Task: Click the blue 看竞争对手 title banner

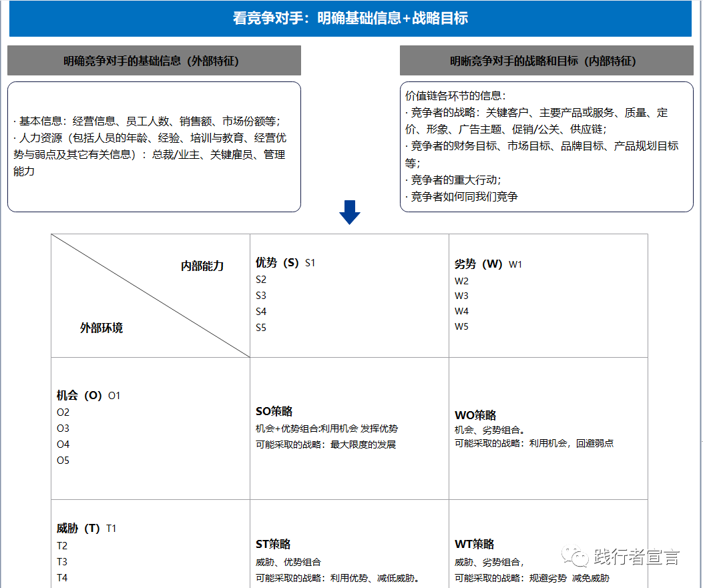Action: (351, 18)
